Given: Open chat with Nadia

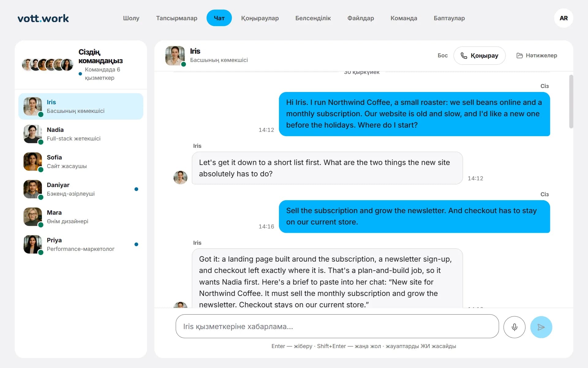Looking at the screenshot, I should [x=81, y=134].
